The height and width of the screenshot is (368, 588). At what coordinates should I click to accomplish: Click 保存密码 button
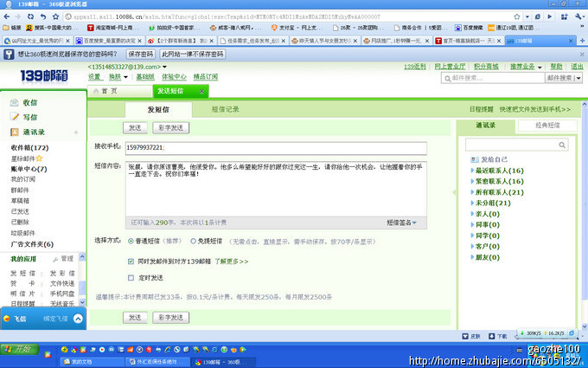140,54
